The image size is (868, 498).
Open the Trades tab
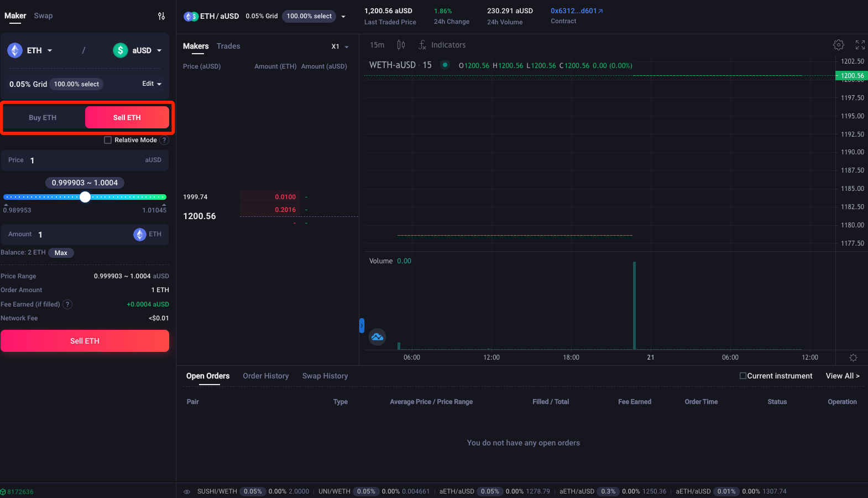228,46
